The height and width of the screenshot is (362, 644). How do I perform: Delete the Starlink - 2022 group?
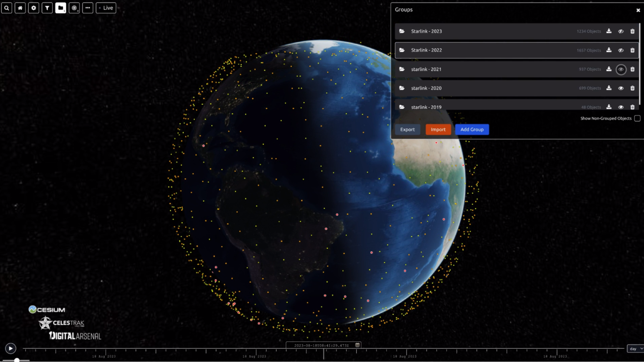pos(632,50)
